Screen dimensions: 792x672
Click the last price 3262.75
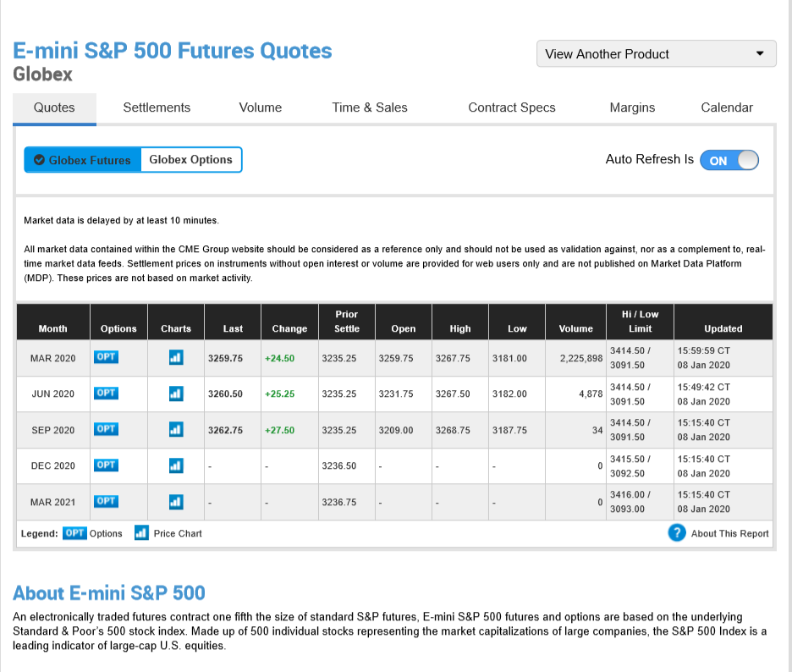(225, 430)
